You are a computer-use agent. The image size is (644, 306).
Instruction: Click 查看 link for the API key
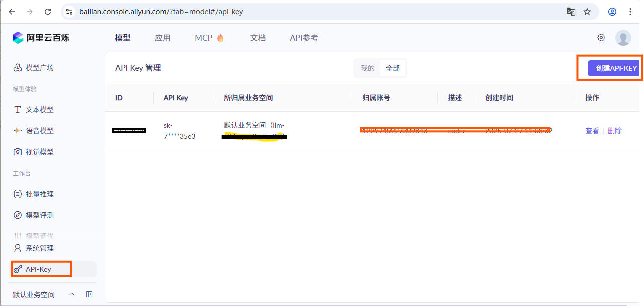[592, 131]
